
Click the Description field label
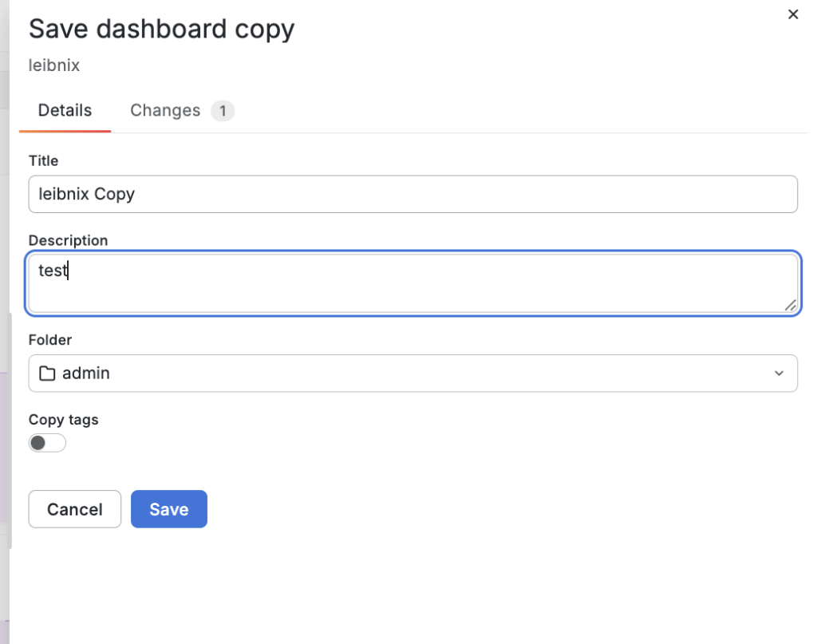tap(68, 240)
